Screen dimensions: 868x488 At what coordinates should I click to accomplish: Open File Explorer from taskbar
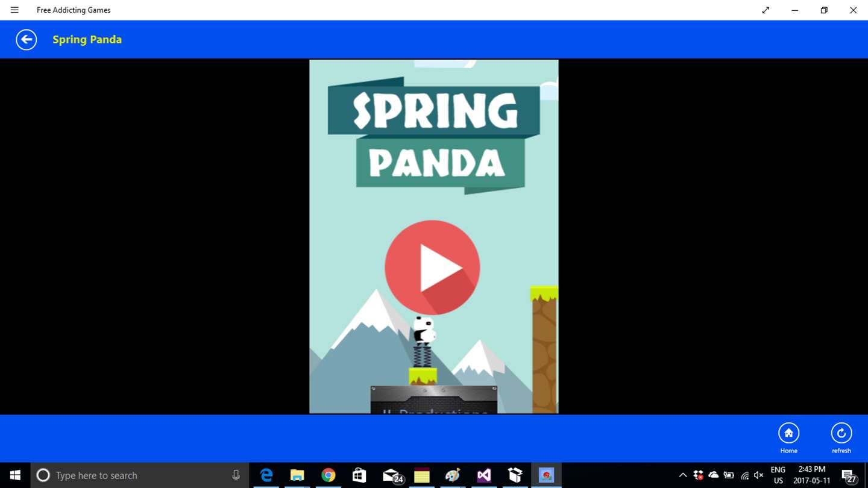[297, 475]
